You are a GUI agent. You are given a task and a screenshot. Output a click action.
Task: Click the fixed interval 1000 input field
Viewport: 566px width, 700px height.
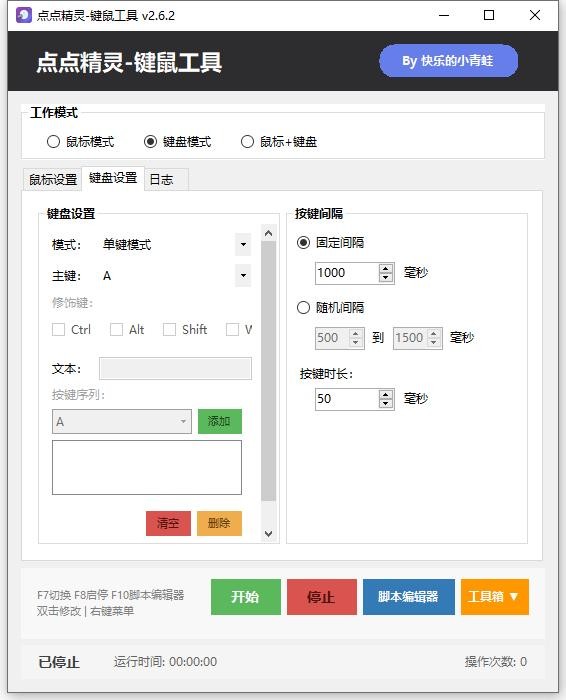(x=347, y=273)
